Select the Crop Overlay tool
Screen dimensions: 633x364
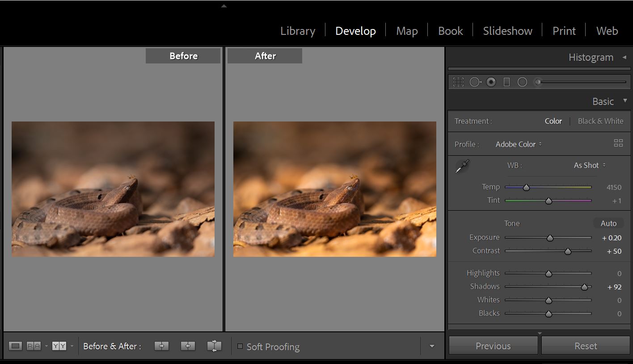click(458, 82)
